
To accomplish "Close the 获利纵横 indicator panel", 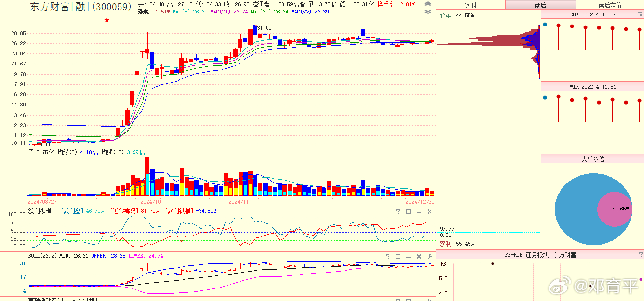I will coord(429,211).
